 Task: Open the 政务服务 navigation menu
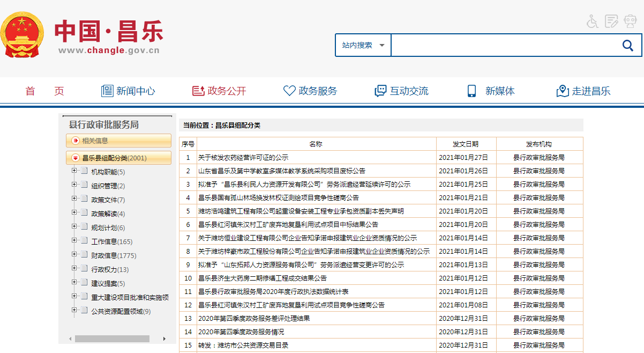point(310,91)
